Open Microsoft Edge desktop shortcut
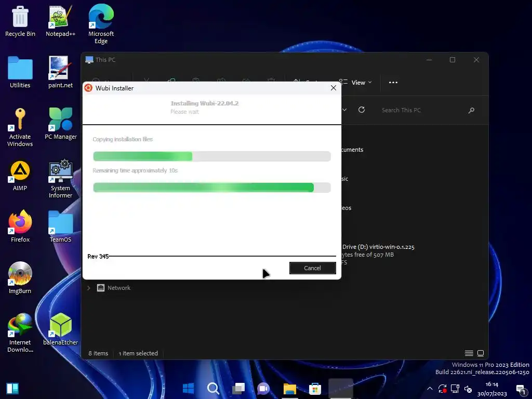 101,24
